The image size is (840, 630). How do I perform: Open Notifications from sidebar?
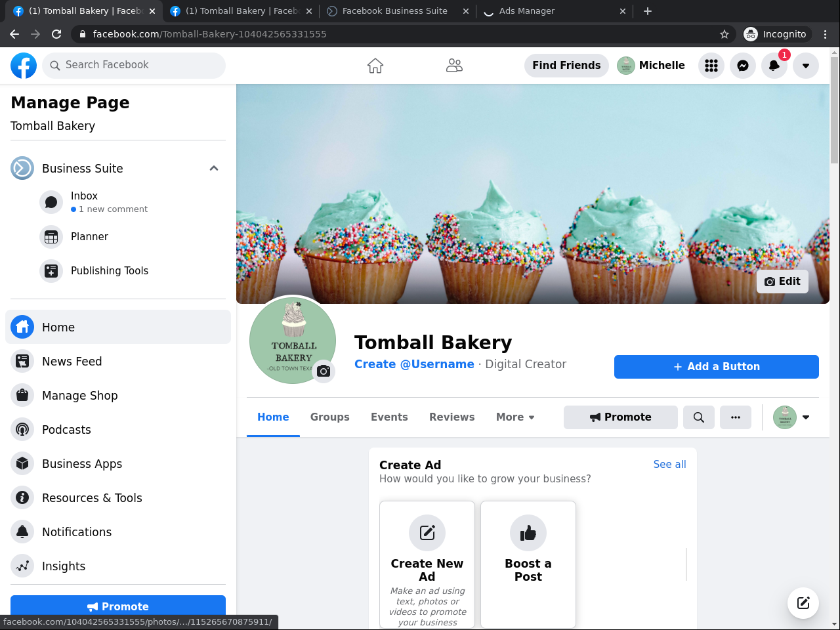click(118, 532)
